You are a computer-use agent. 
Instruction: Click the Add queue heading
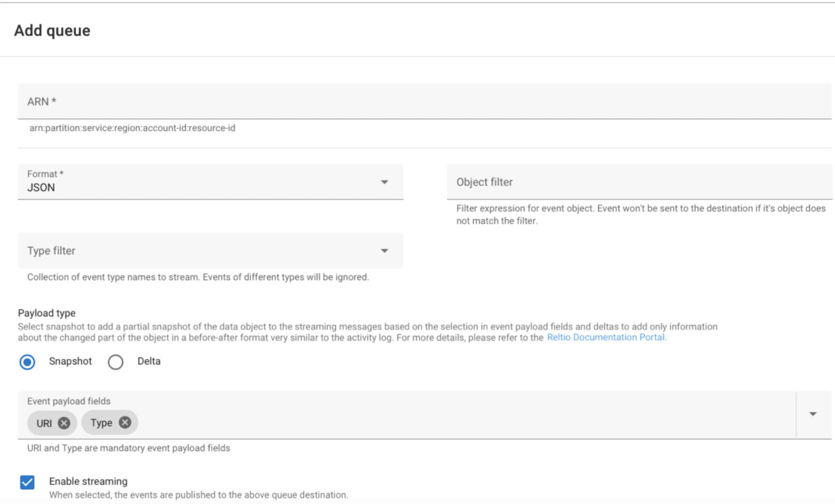52,30
